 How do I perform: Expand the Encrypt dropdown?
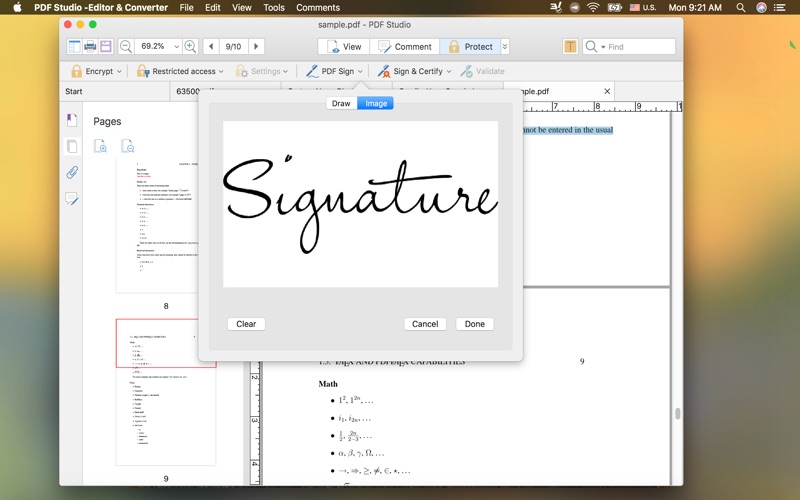119,71
